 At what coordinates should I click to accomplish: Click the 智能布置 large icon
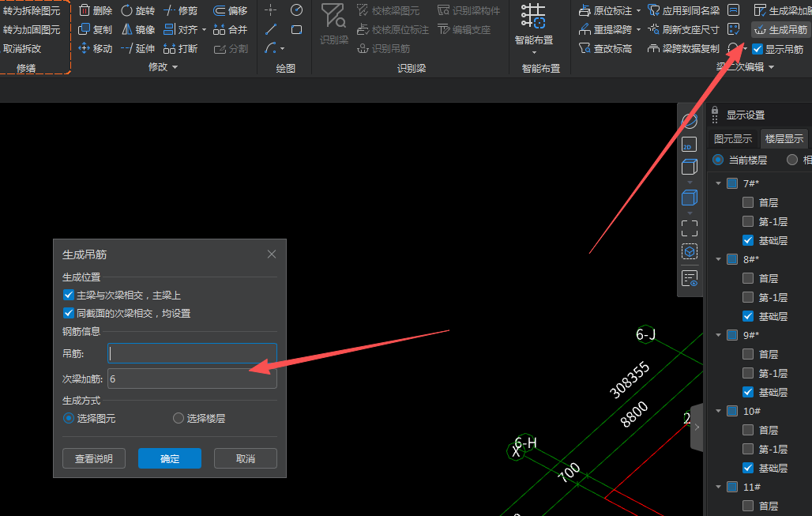[533, 16]
